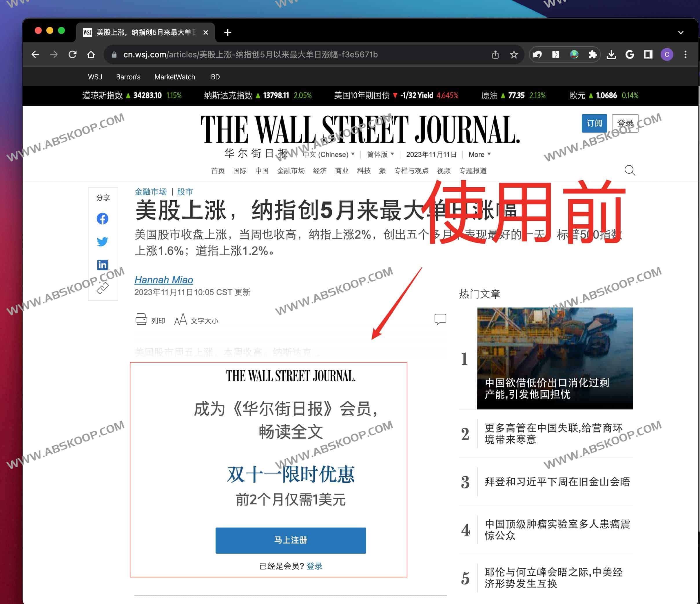Switch to the MarketWatch tab
The height and width of the screenshot is (604, 700).
pyautogui.click(x=175, y=77)
